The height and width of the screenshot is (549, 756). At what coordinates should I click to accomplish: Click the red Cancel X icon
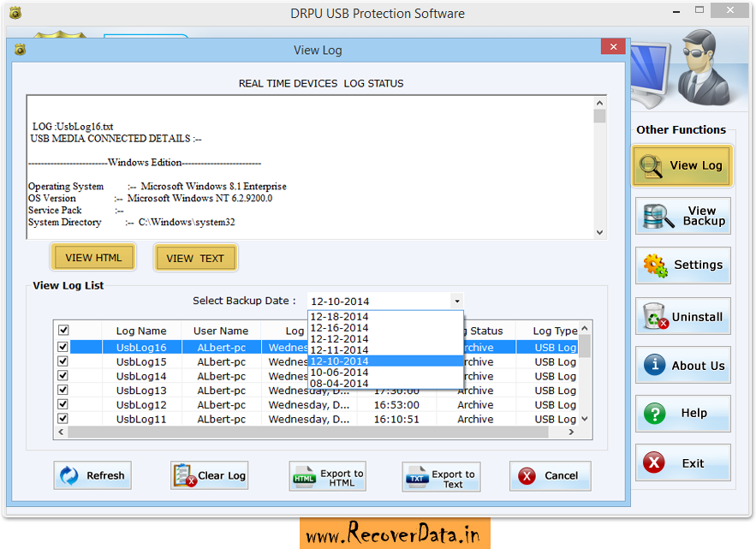tap(527, 475)
